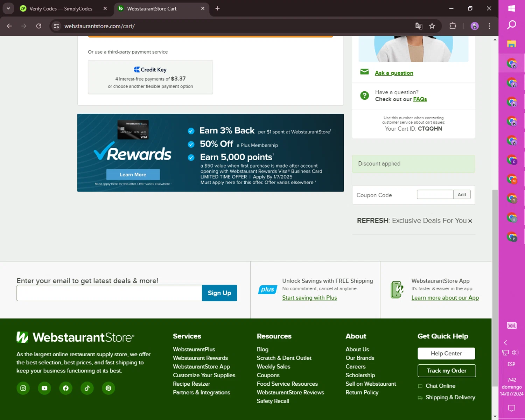Image resolution: width=525 pixels, height=420 pixels.
Task: Dismiss the REFRESH Exclusive Deals banner
Action: pos(470,221)
